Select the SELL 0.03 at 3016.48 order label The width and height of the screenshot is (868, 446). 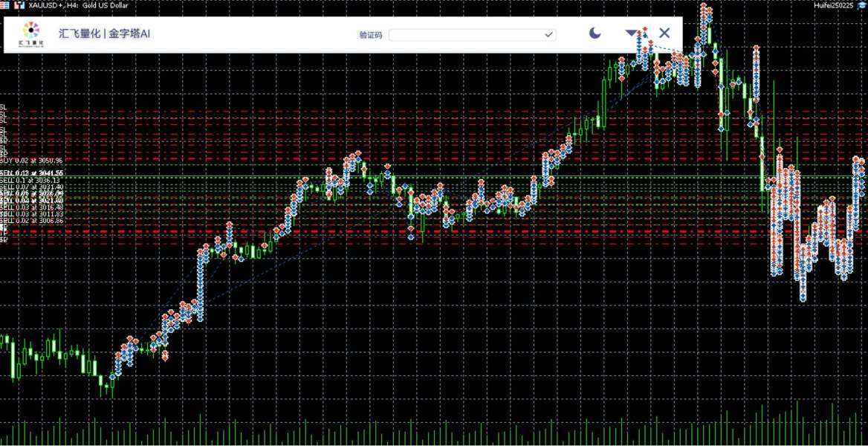(31, 207)
